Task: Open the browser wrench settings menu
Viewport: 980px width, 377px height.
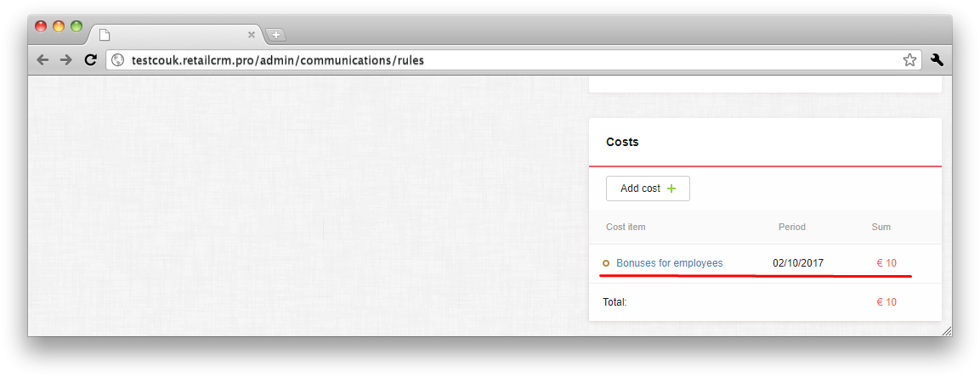Action: coord(937,60)
